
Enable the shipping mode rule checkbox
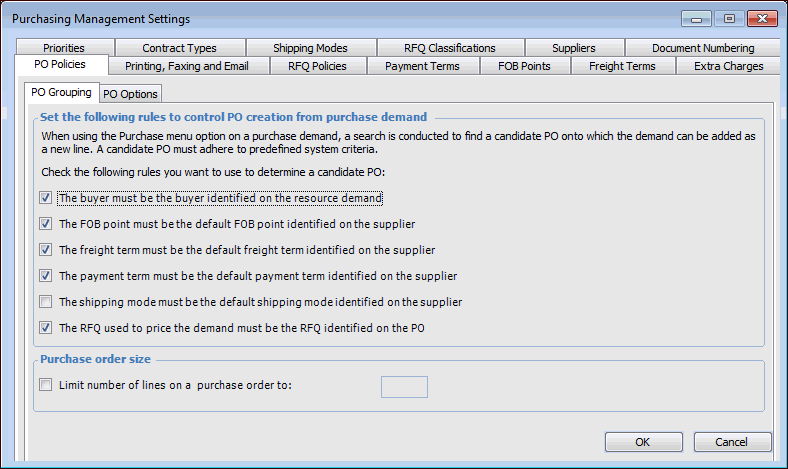(45, 302)
